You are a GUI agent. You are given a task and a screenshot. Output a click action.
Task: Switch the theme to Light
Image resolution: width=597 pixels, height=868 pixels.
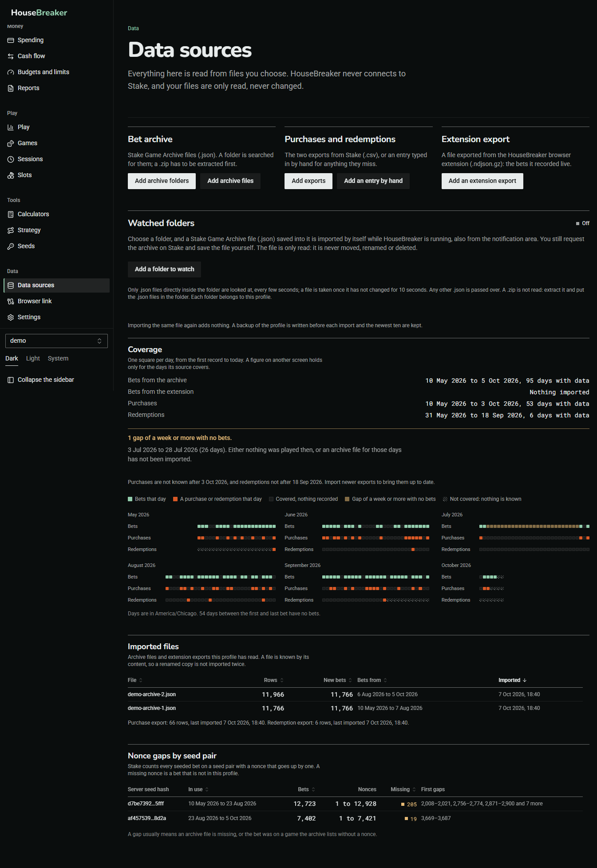33,358
